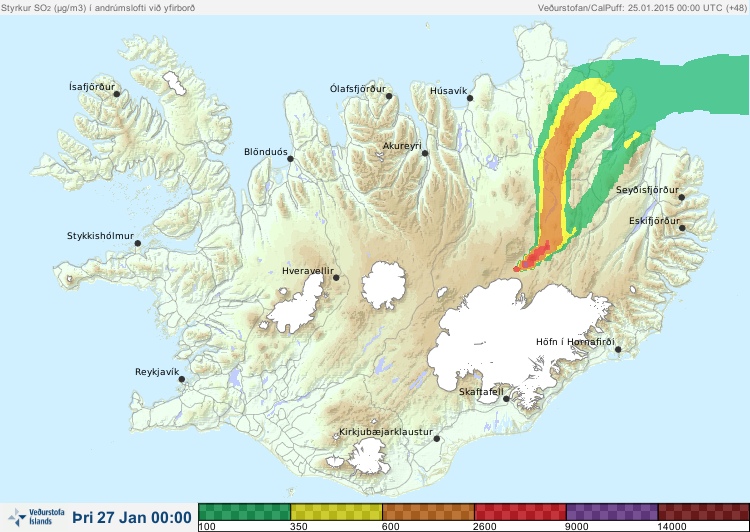This screenshot has height=532, width=750.
Task: Click the legend value 350 label
Action: pyautogui.click(x=299, y=527)
